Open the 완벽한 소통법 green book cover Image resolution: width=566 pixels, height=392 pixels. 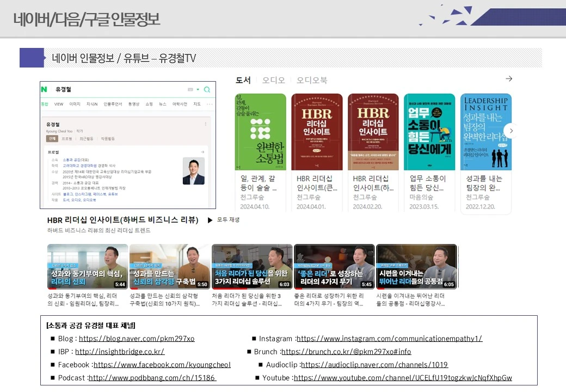pyautogui.click(x=260, y=132)
